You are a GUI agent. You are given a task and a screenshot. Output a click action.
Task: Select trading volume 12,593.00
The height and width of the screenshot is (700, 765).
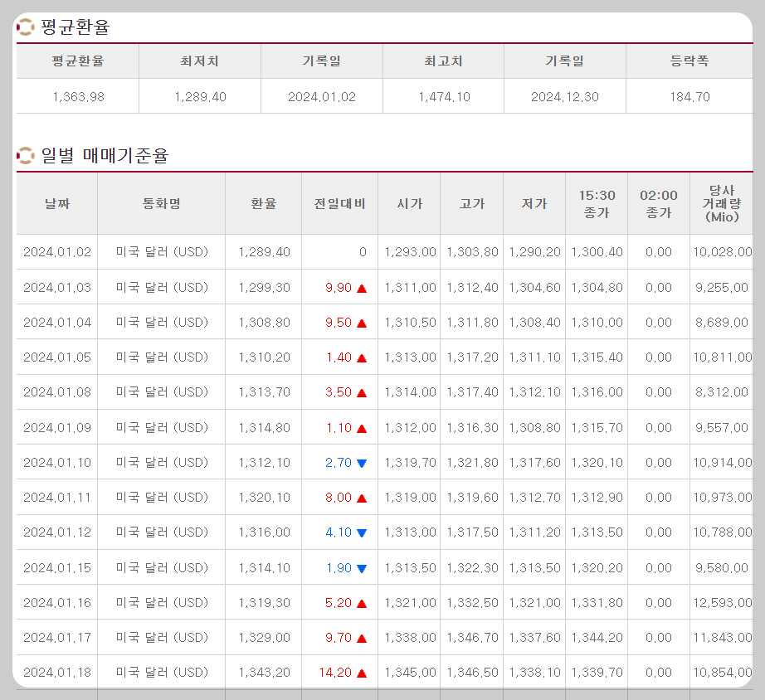(723, 602)
